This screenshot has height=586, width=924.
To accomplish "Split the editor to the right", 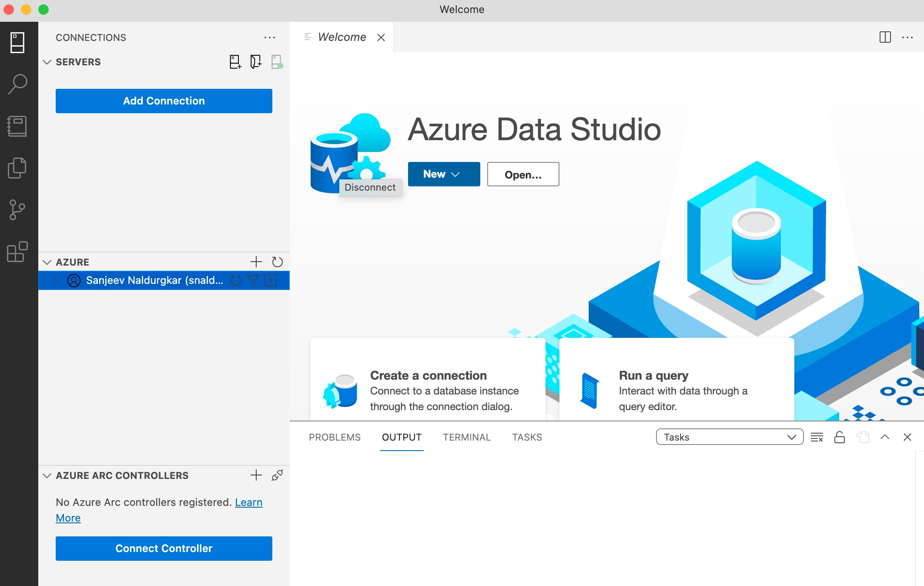I will pyautogui.click(x=885, y=37).
